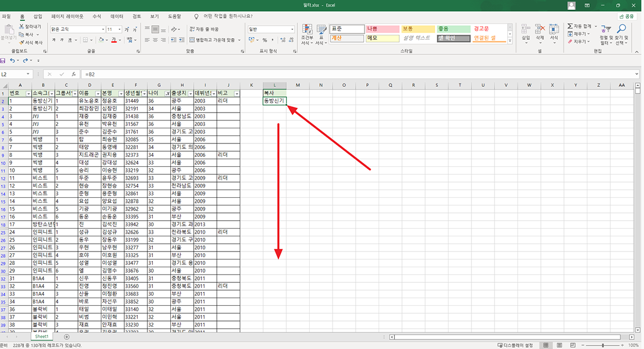644x349 pixels.
Task: Switch to the 데이터 (Data) tab
Action: (x=117, y=16)
